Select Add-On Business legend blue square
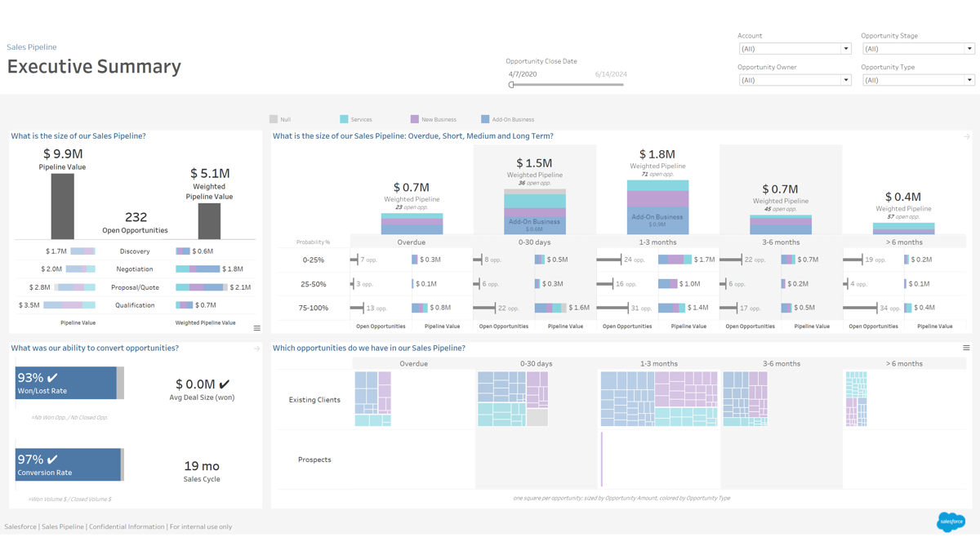Image resolution: width=980 pixels, height=555 pixels. [485, 119]
